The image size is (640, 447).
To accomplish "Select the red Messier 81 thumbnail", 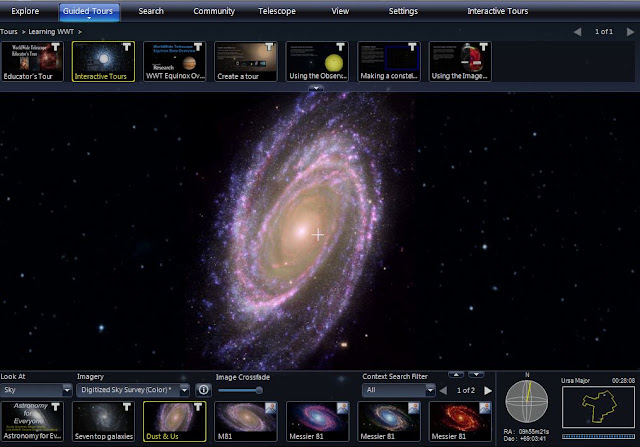I will [460, 421].
